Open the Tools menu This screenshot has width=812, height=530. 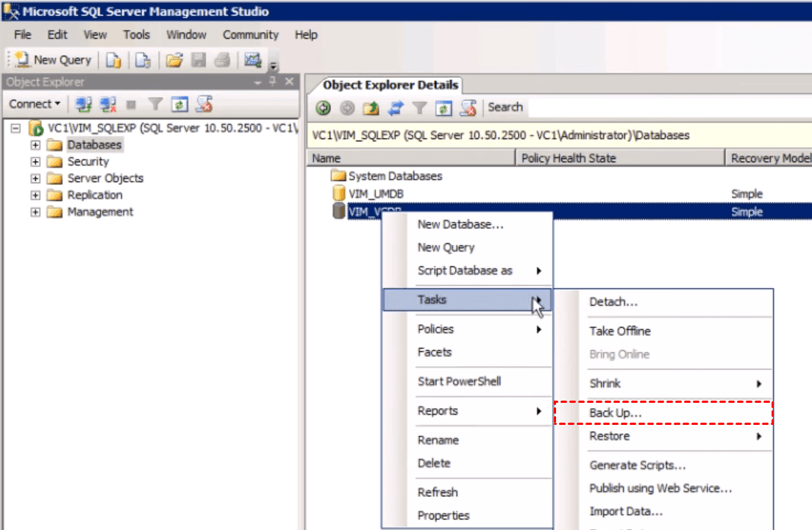pyautogui.click(x=137, y=35)
